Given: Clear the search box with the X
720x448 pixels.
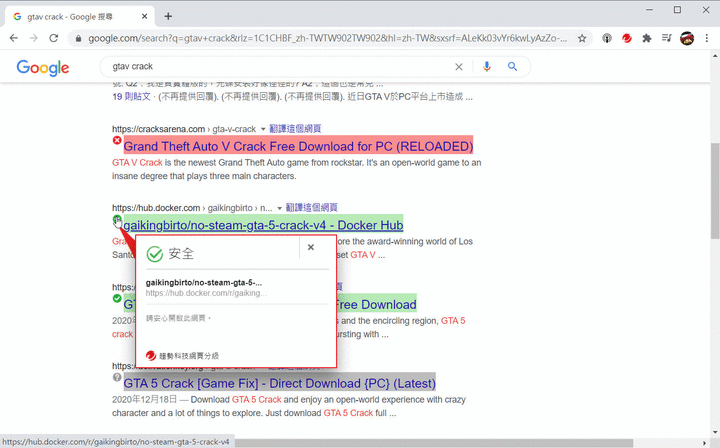Looking at the screenshot, I should [459, 67].
